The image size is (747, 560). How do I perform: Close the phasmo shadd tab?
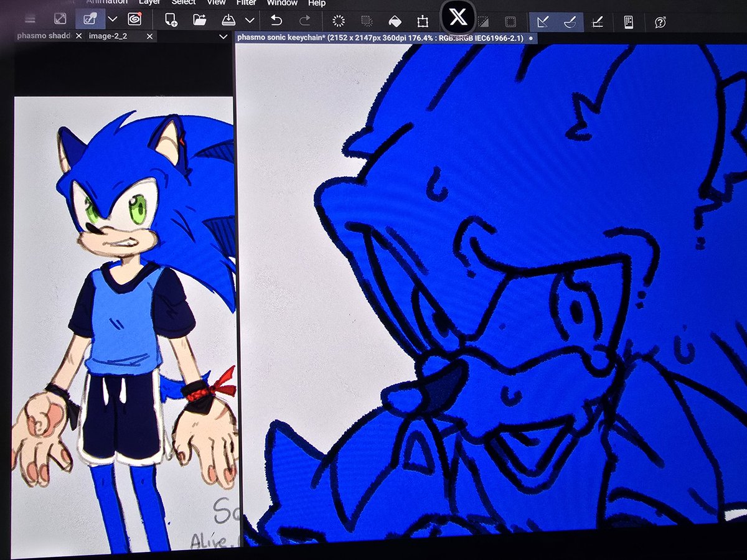tap(78, 37)
